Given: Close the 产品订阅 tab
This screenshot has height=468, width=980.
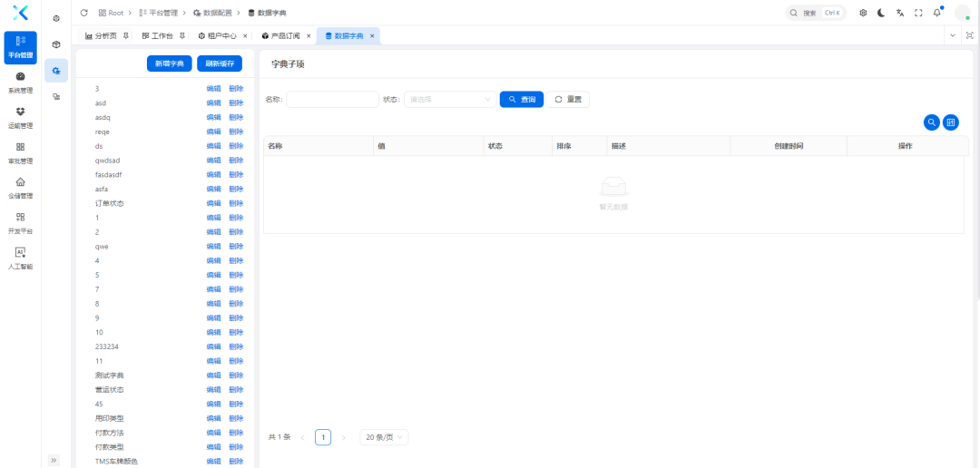Looking at the screenshot, I should 309,35.
